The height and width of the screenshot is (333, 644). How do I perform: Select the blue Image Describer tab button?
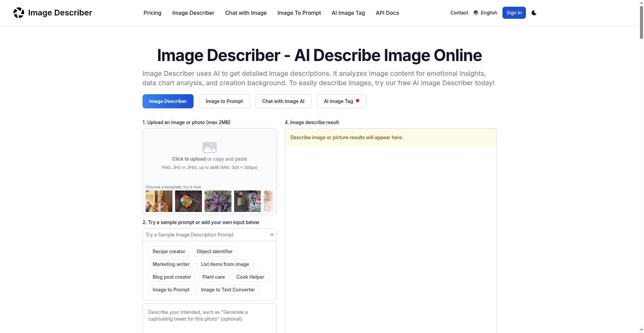pos(168,101)
